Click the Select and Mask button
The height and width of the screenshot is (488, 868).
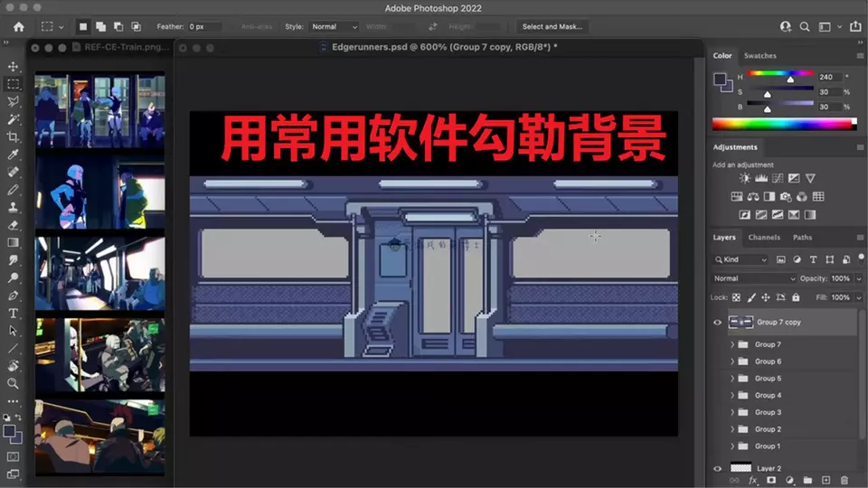[x=552, y=26]
